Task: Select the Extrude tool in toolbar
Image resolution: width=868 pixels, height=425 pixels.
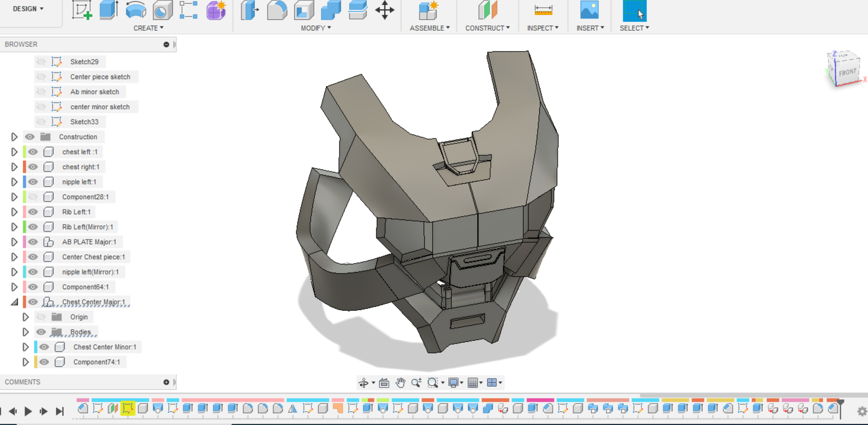Action: (x=109, y=10)
